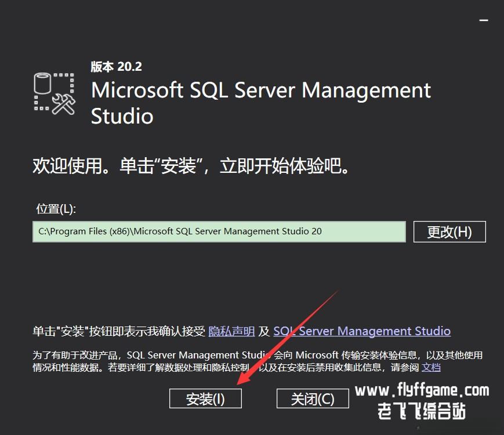Viewport: 504px width, 435px height.
Task: Click the Microsoft SQL Server Management Studio title
Action: click(x=260, y=103)
